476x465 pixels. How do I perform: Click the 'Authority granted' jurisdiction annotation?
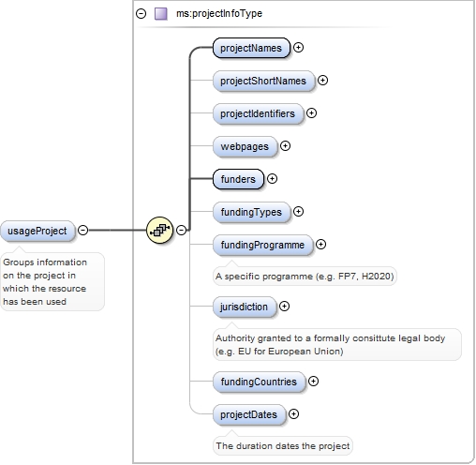337,345
